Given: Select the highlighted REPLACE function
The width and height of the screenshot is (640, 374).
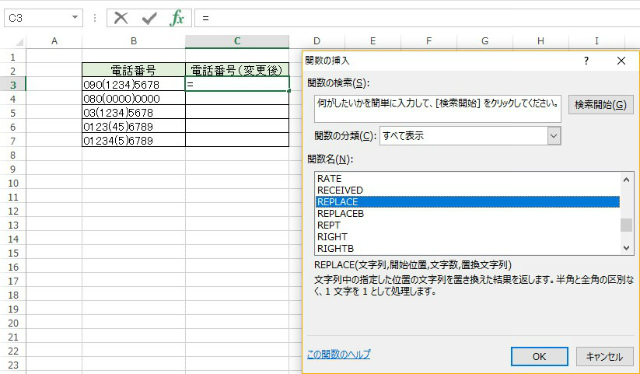Looking at the screenshot, I should pyautogui.click(x=468, y=202).
